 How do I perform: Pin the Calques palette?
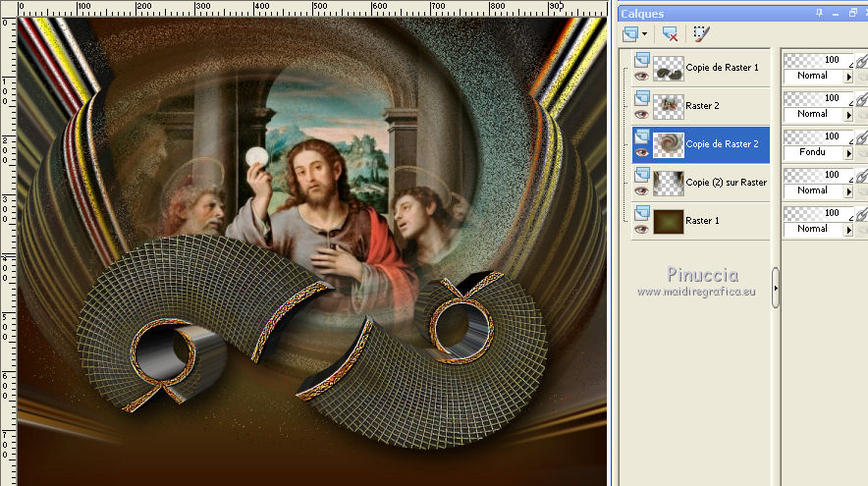[819, 14]
